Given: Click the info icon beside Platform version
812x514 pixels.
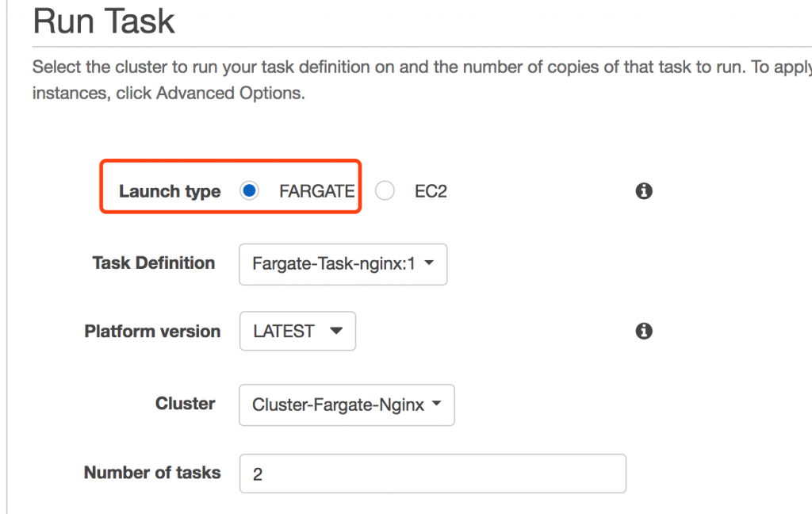Looking at the screenshot, I should click(644, 331).
